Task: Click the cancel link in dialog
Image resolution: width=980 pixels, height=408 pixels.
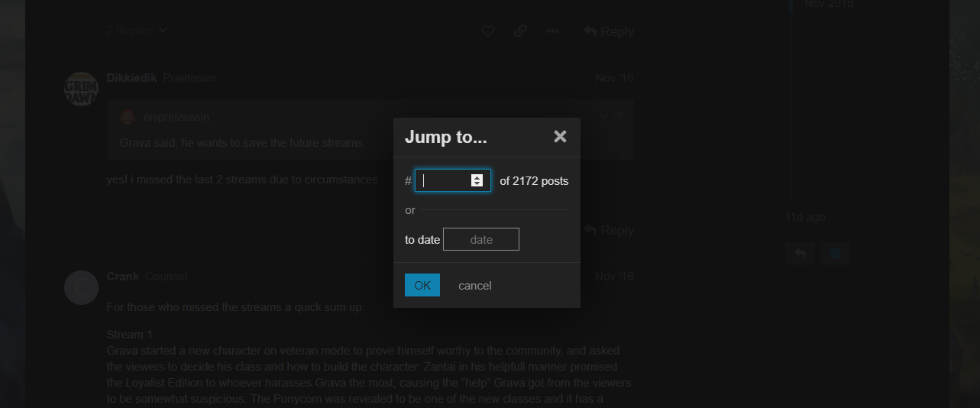Action: click(x=474, y=285)
